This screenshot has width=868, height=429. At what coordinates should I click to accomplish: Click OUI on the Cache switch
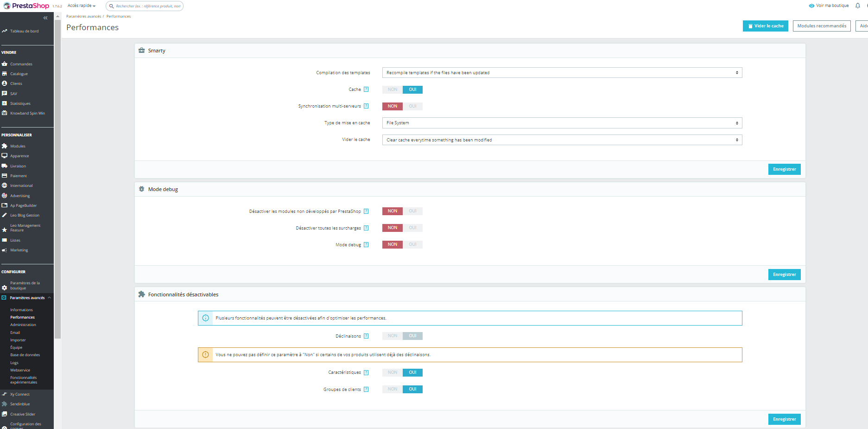412,90
